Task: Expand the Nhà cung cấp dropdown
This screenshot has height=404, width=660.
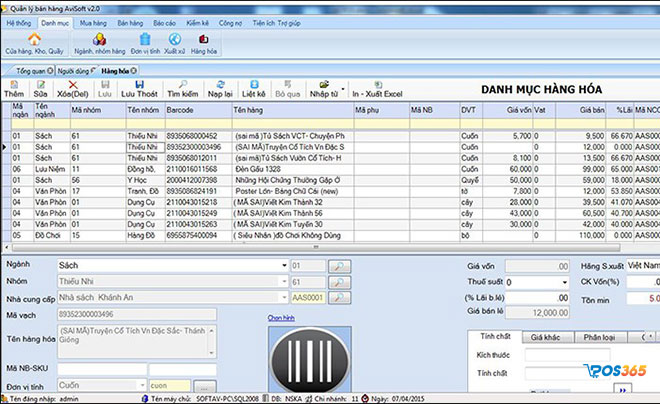Action: [x=282, y=298]
